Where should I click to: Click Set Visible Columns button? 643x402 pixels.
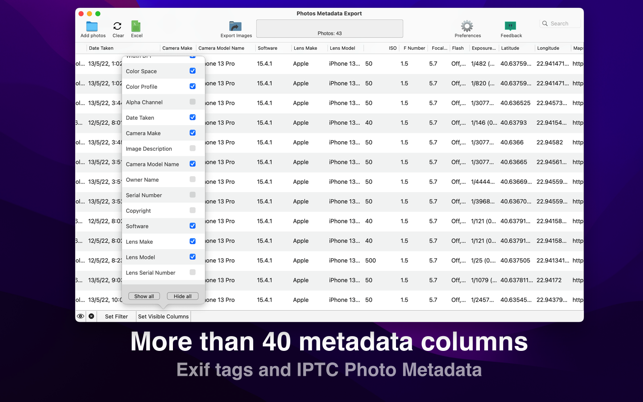(x=163, y=316)
